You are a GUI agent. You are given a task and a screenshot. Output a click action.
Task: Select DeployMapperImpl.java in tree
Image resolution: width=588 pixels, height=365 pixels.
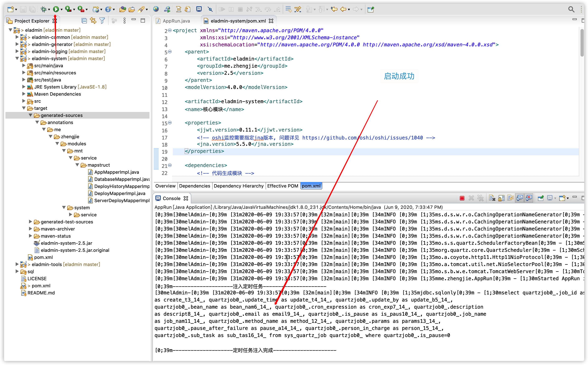point(117,193)
